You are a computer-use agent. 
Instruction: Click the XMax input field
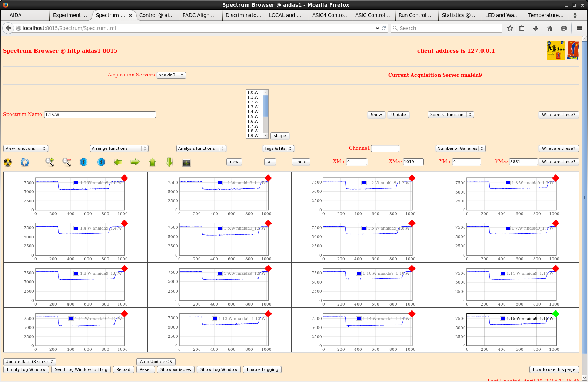(x=413, y=162)
